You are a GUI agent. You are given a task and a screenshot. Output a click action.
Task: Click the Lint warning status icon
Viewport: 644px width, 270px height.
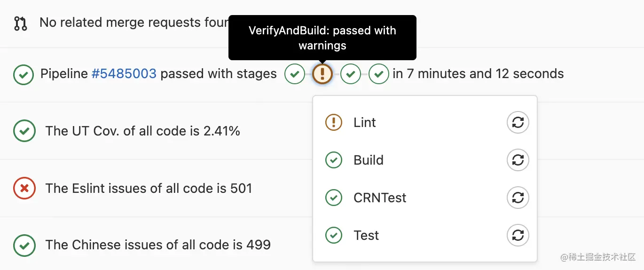click(x=334, y=123)
